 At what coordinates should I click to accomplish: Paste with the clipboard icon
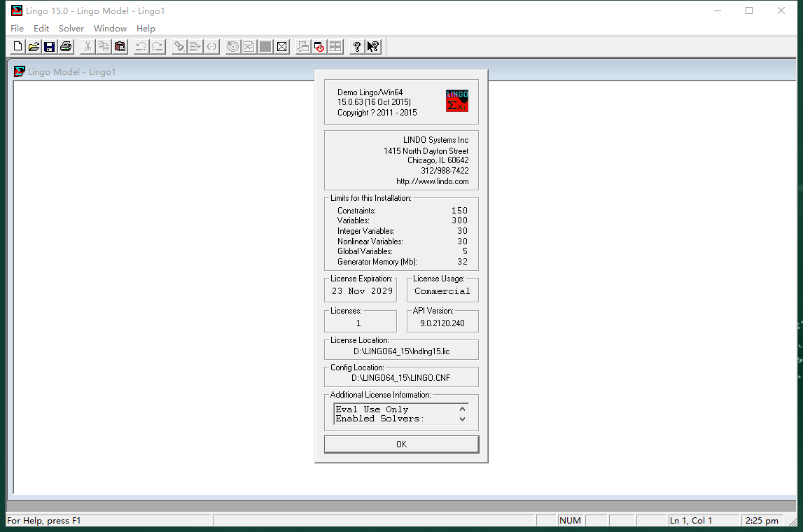point(120,47)
